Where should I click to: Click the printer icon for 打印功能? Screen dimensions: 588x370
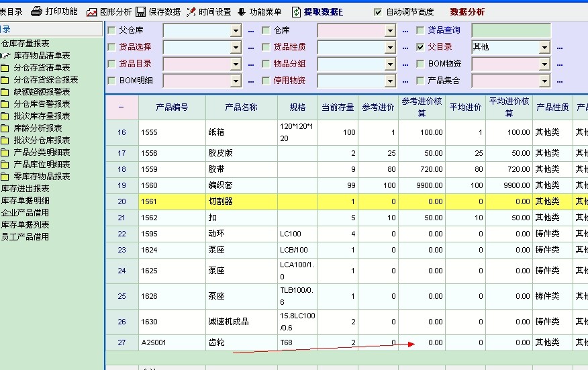37,11
